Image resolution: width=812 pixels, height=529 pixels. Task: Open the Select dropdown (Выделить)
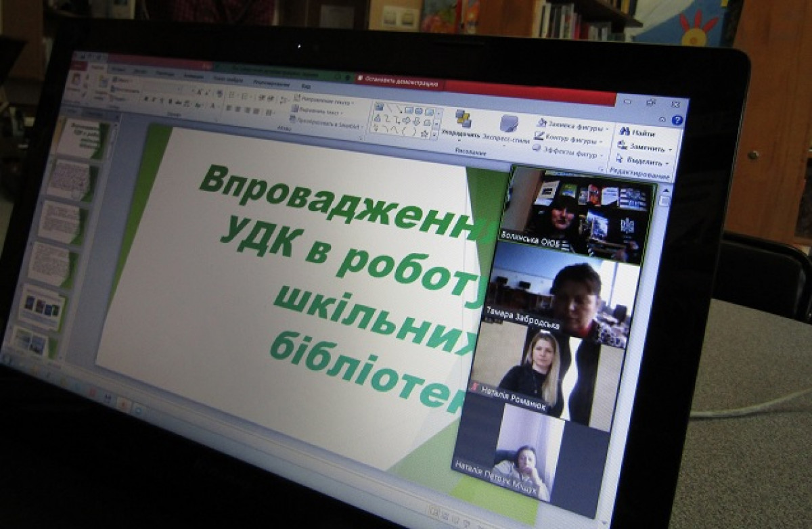tap(644, 162)
